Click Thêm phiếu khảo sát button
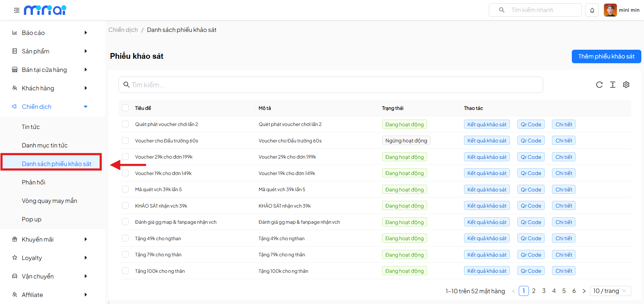644x304 pixels. coord(606,56)
